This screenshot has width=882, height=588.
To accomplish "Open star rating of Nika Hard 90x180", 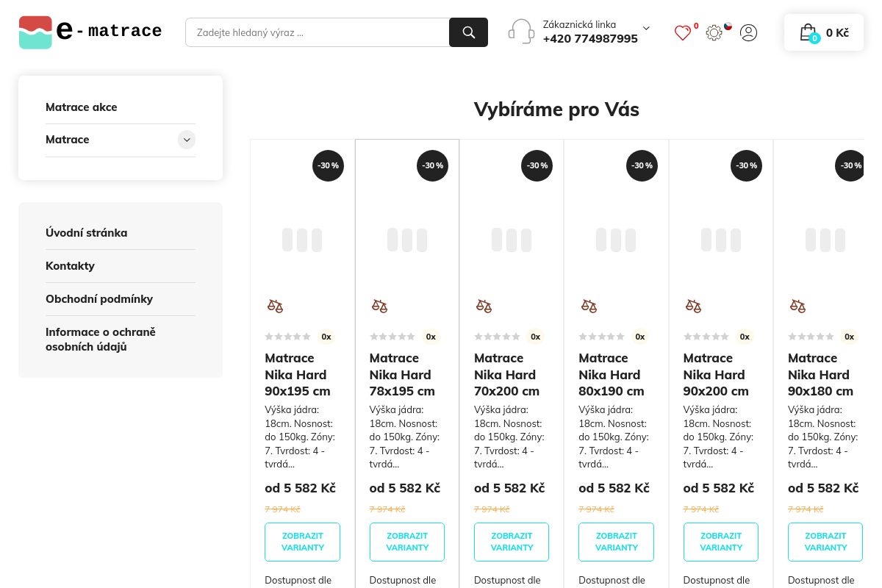I will (x=811, y=337).
